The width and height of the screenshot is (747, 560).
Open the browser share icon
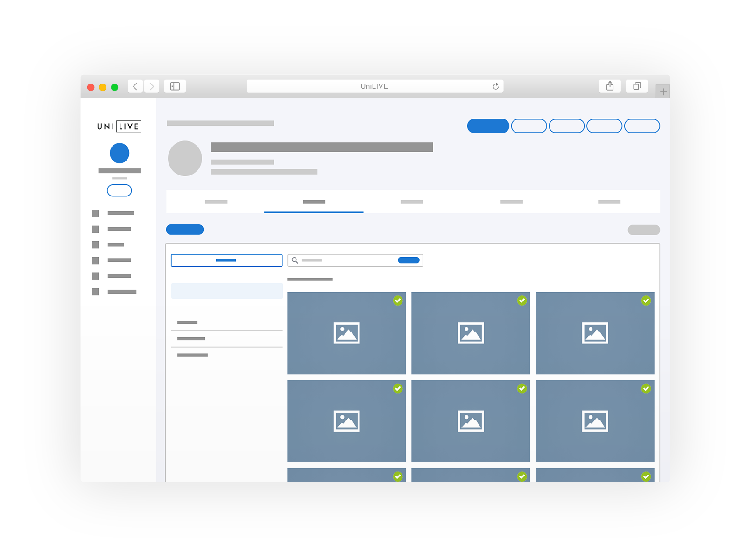point(610,86)
